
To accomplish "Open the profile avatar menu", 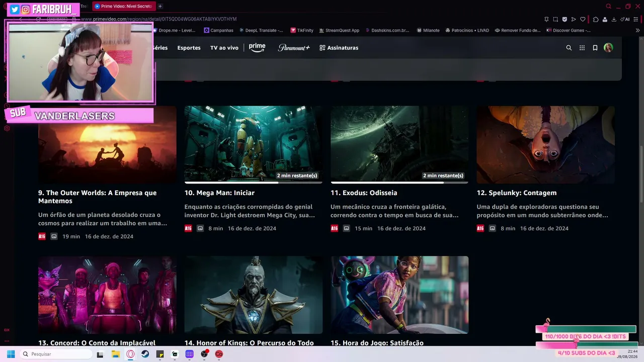I will 608,48.
